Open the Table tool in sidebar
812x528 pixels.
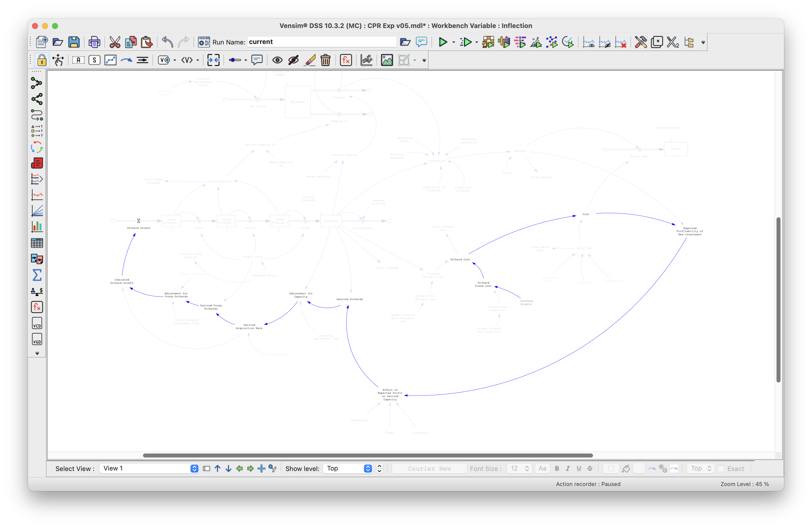click(37, 243)
